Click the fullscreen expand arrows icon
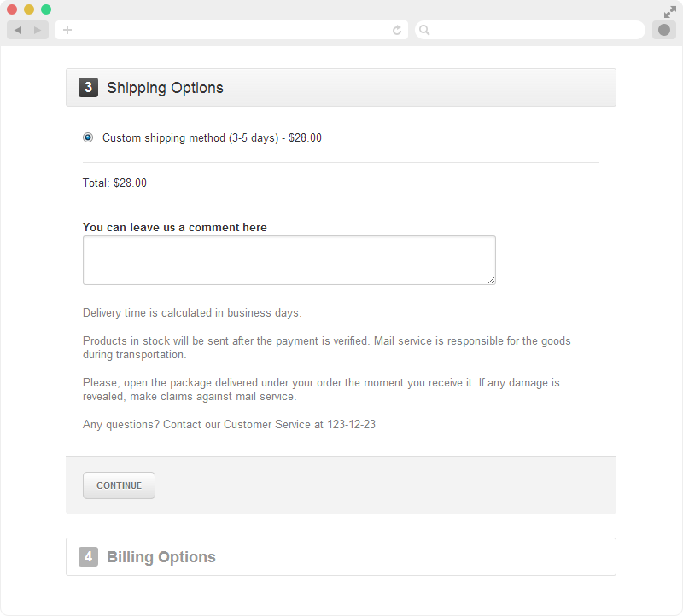The image size is (683, 616). tap(670, 12)
